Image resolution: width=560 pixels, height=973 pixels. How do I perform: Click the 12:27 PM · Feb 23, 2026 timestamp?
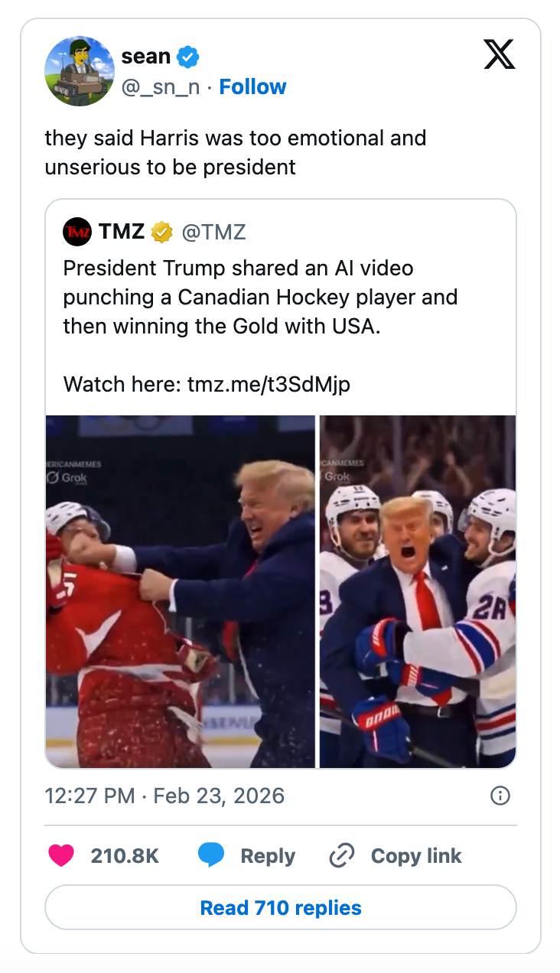pos(164,796)
